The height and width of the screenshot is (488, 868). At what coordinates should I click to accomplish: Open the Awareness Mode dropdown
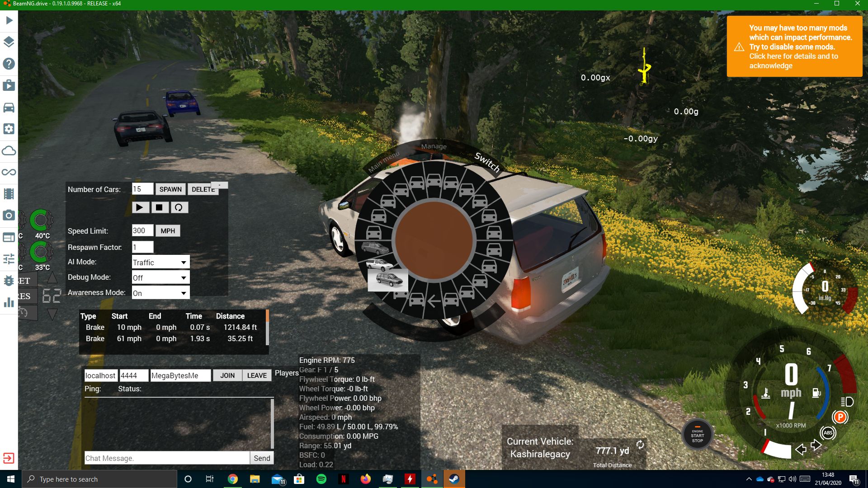(160, 293)
